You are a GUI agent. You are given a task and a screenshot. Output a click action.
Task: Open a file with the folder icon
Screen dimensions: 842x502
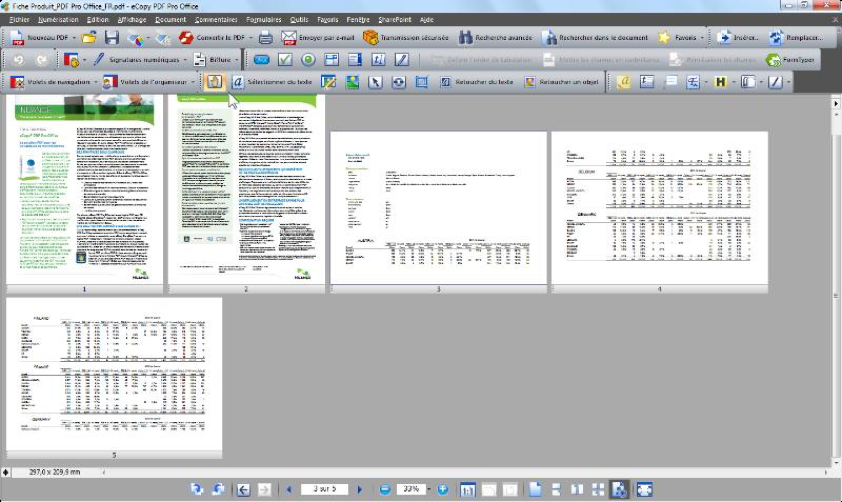[x=89, y=38]
